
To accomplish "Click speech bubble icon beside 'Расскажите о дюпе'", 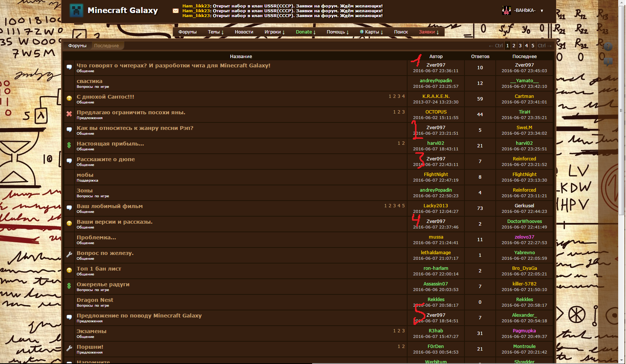I will click(69, 161).
